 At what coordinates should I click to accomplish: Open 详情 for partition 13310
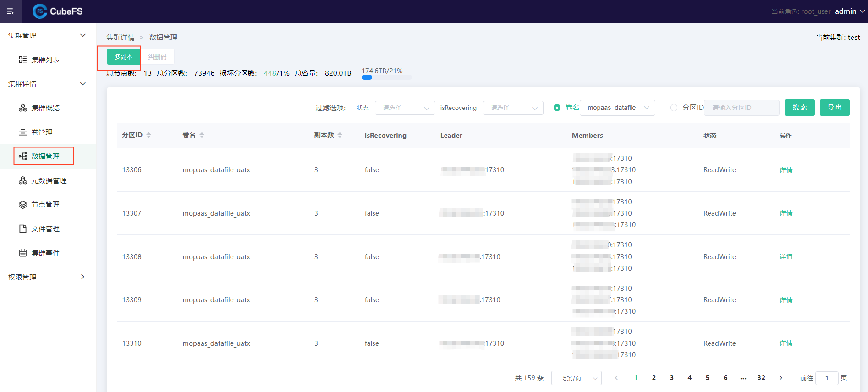click(x=786, y=343)
